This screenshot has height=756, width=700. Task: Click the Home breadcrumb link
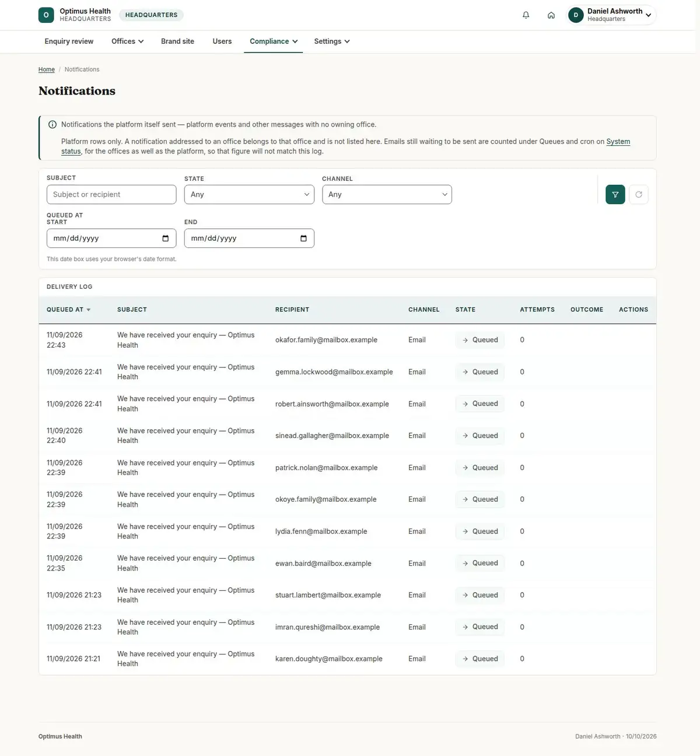pos(47,69)
